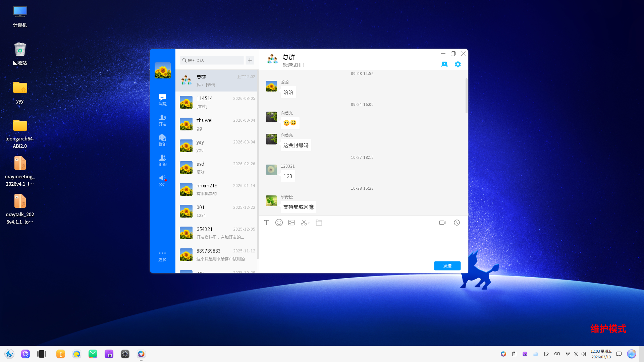This screenshot has width=644, height=362.
Task: Take a screenshot with the scissors tool
Action: coord(304,222)
